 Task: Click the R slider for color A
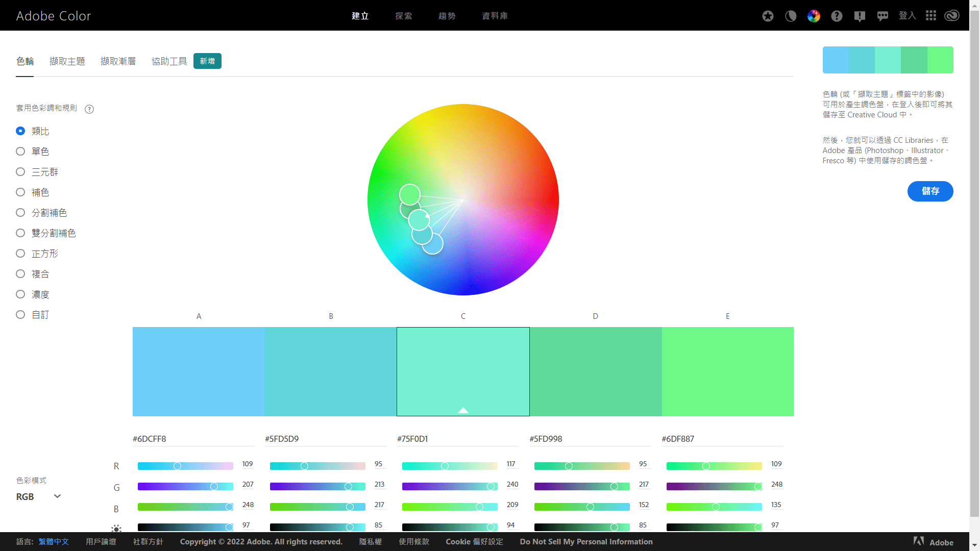coord(185,466)
